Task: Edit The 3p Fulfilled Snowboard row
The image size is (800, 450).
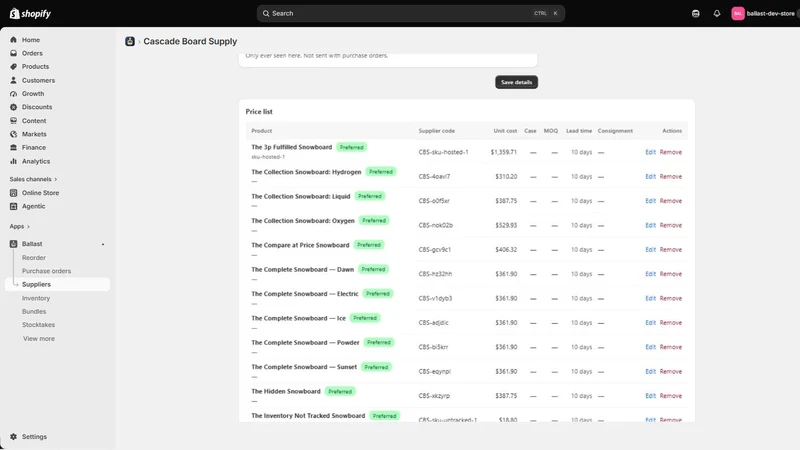Action: pos(651,152)
